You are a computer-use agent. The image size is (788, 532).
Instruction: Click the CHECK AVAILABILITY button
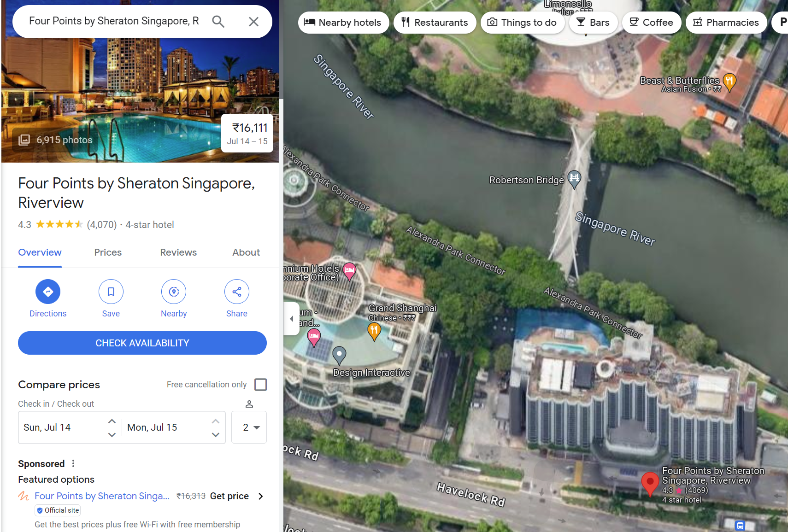(142, 343)
